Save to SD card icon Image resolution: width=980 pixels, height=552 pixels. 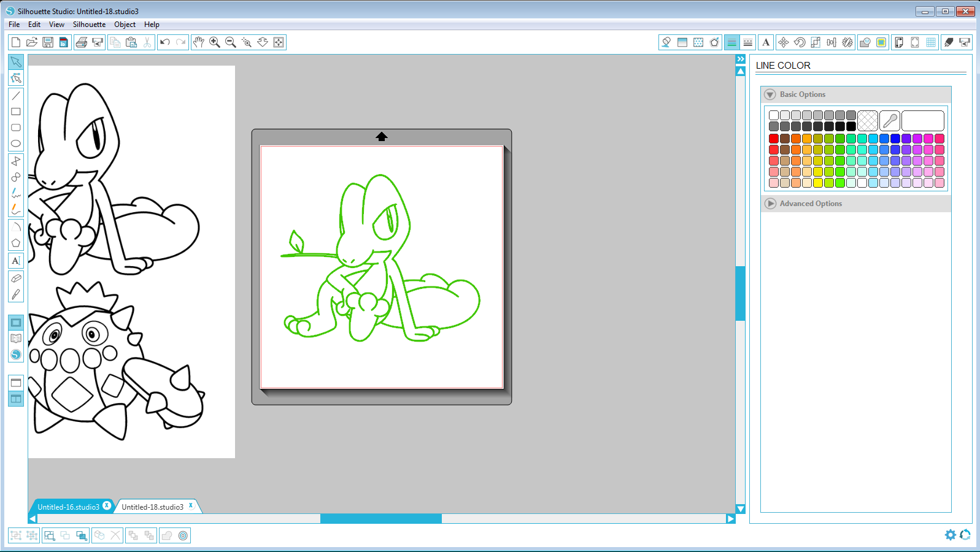[64, 42]
